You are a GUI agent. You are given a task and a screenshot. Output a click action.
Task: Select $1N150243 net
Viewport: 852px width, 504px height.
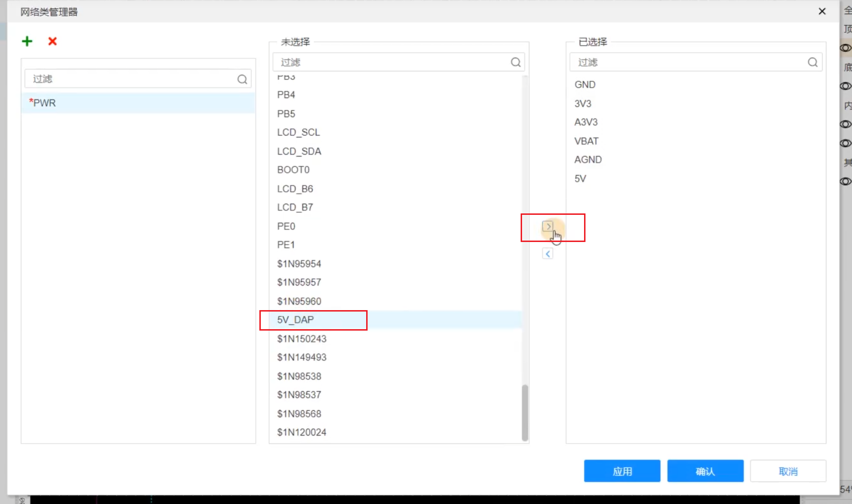tap(396, 339)
